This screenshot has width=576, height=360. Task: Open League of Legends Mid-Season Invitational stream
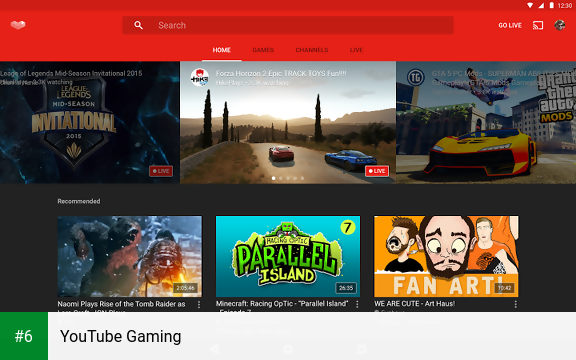click(x=90, y=122)
